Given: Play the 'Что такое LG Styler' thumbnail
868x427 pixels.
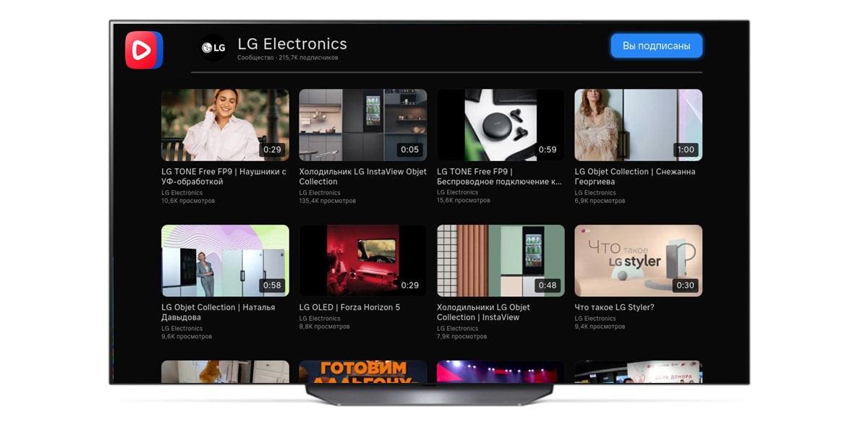Looking at the screenshot, I should [x=638, y=261].
